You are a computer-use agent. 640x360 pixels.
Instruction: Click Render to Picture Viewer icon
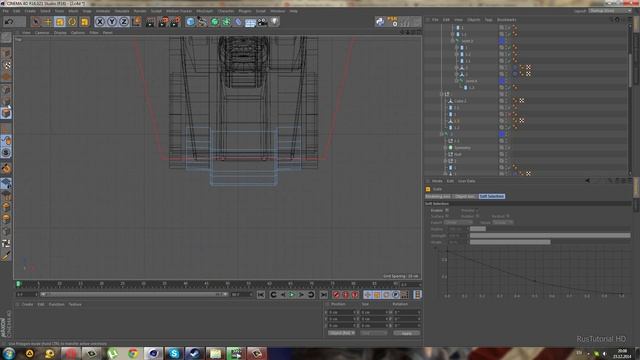coord(163,22)
